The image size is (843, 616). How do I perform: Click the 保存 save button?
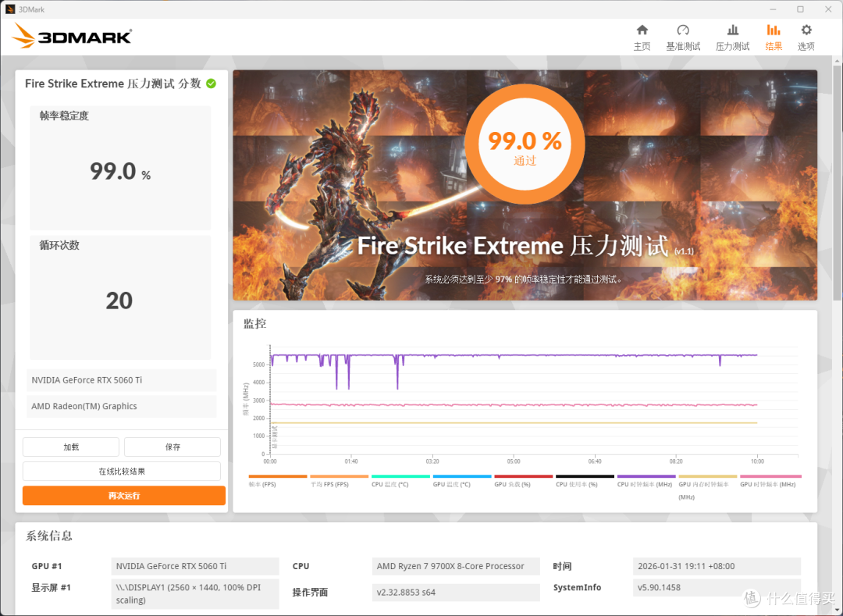click(x=173, y=447)
